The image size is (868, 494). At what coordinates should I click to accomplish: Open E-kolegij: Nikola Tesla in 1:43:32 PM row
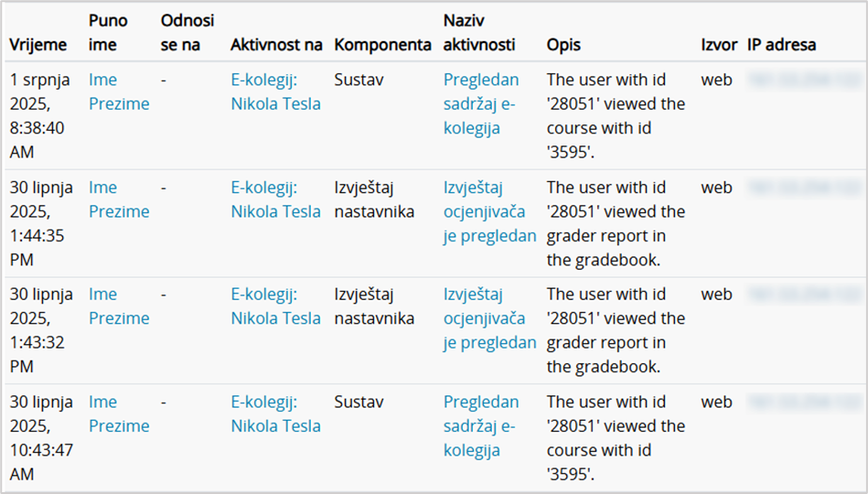[x=275, y=306]
